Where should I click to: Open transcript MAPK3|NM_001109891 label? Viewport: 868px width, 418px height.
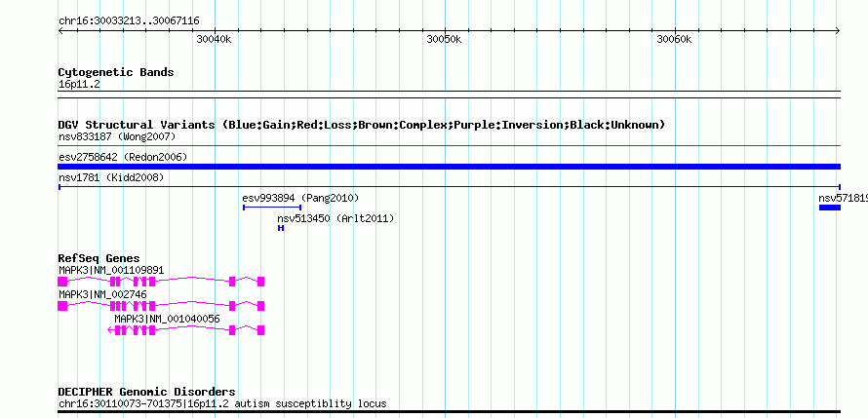pyautogui.click(x=111, y=270)
